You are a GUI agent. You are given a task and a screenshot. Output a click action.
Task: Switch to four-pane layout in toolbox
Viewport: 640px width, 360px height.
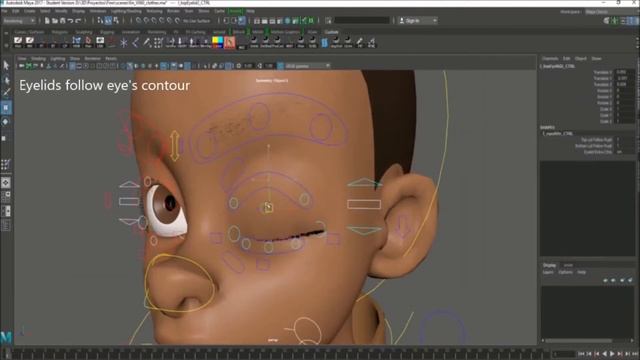[6, 197]
